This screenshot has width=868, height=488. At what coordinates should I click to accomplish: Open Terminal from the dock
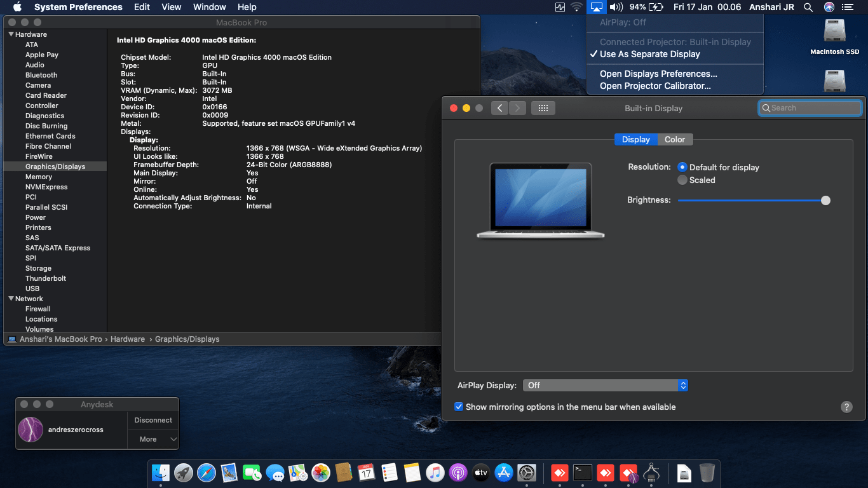click(x=582, y=473)
